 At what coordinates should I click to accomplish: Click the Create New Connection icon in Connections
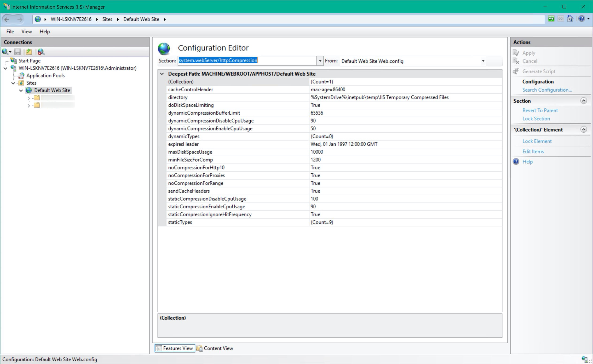click(5, 52)
